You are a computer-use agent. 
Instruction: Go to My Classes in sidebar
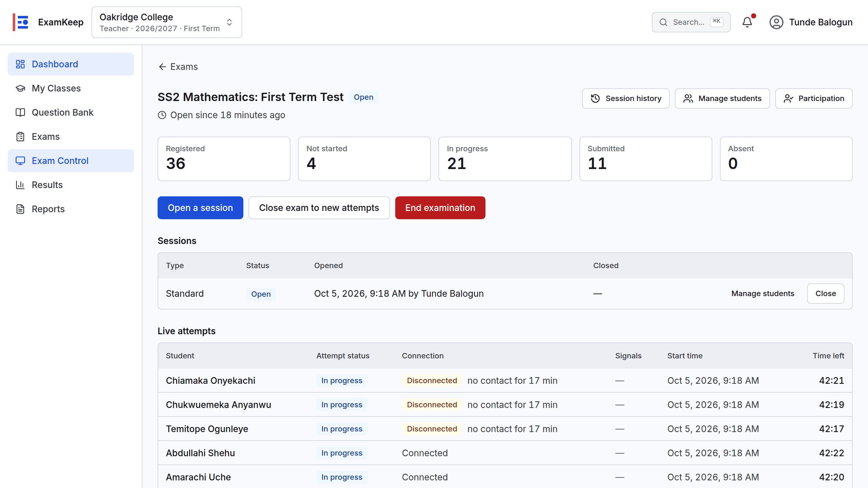71,88
